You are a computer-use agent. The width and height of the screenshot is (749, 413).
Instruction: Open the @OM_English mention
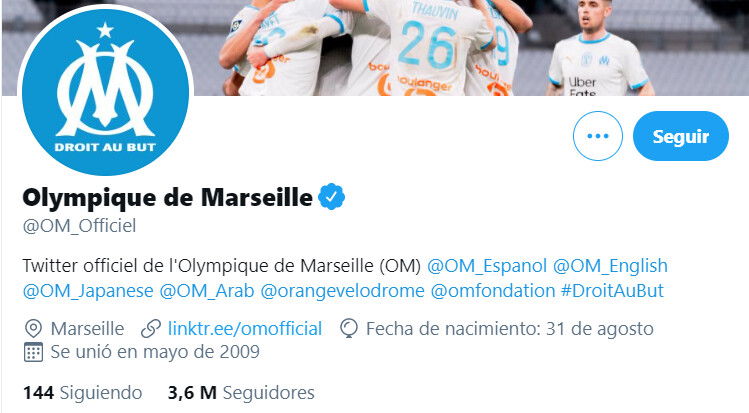pyautogui.click(x=610, y=266)
